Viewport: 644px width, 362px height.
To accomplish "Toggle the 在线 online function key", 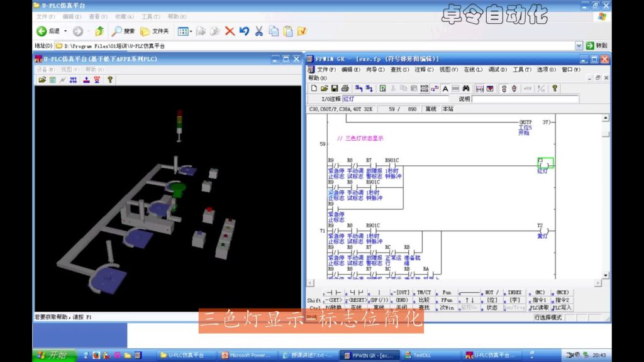I will click(356, 308).
